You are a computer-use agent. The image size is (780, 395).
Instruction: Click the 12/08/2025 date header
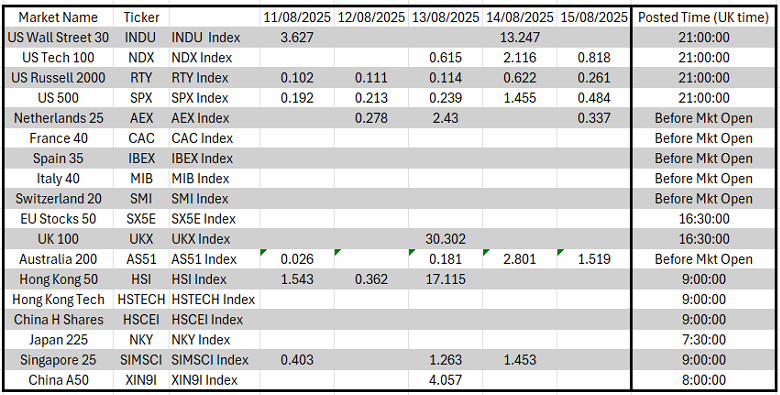371,17
